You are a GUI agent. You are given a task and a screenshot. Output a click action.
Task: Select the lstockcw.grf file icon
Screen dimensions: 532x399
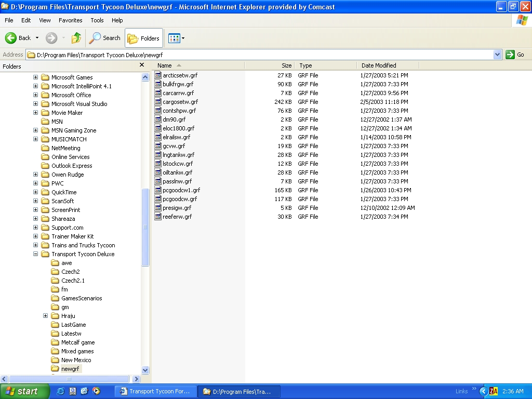(158, 163)
